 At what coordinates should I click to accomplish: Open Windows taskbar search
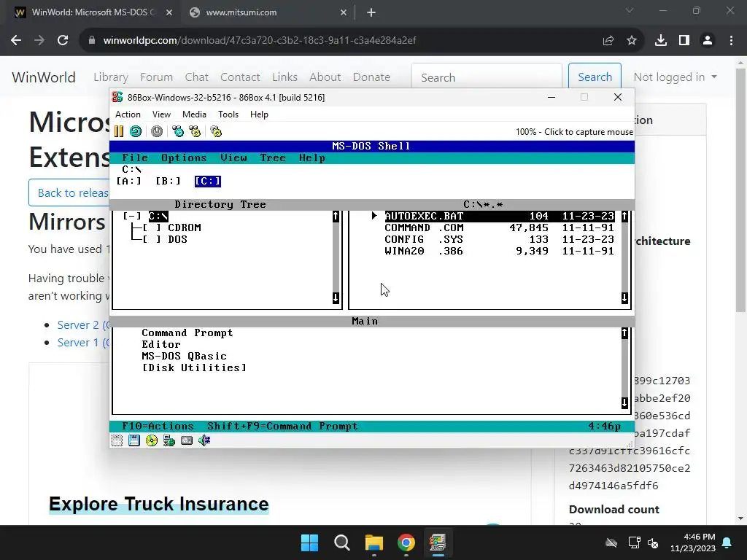click(341, 542)
